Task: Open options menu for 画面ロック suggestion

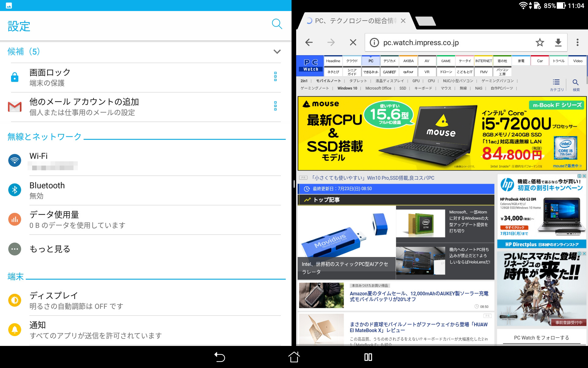Action: tap(275, 76)
